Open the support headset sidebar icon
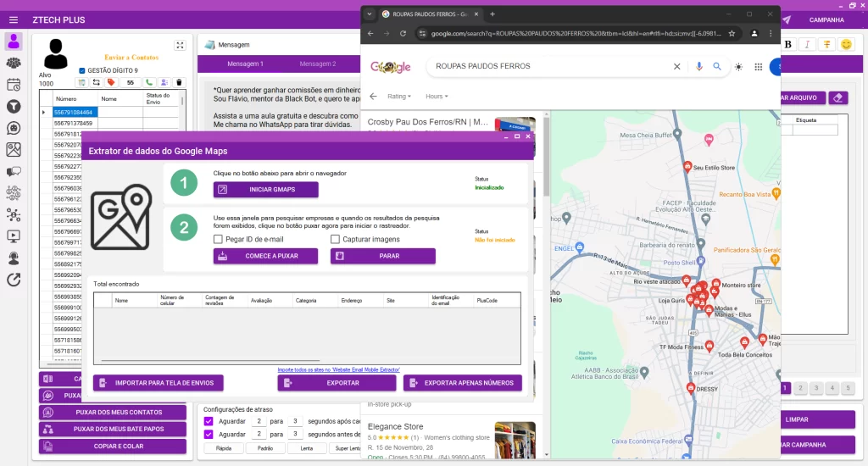The image size is (868, 466). point(14,258)
